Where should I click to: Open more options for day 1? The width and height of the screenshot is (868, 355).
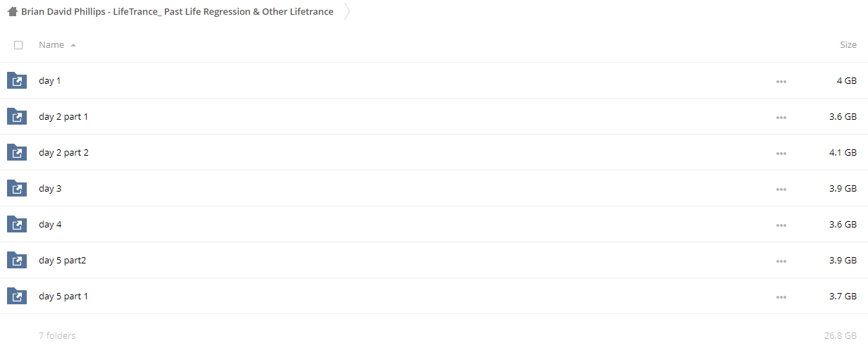tap(781, 82)
